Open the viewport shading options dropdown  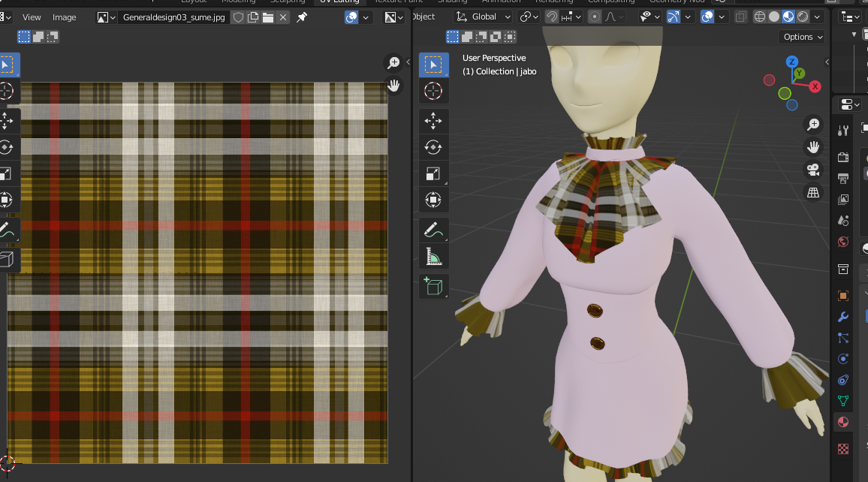pyautogui.click(x=817, y=17)
